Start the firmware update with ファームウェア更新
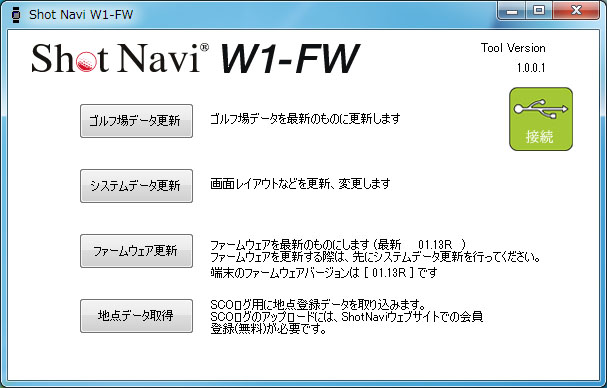 136,251
